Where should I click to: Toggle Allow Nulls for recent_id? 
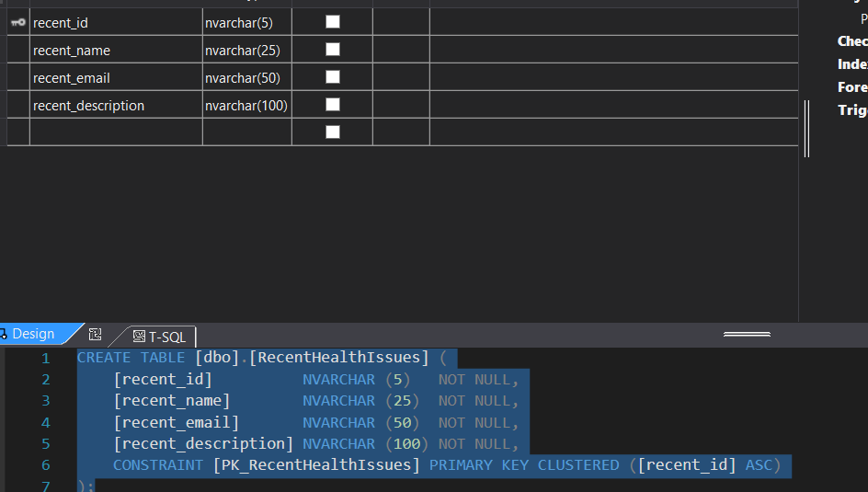333,21
